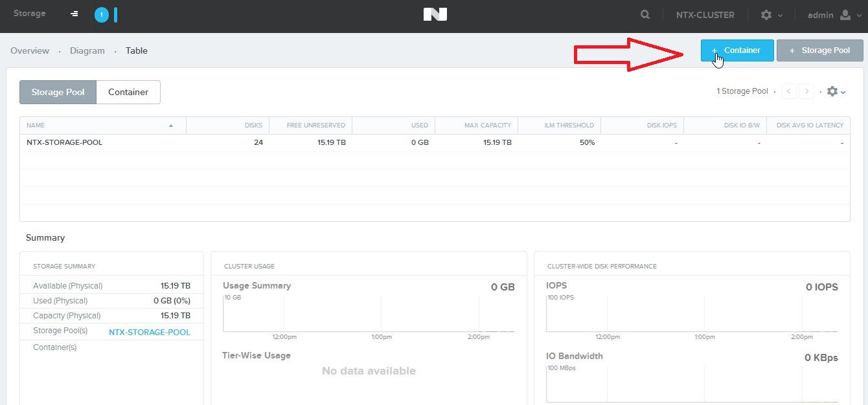Screen dimensions: 868x405
Task: Open the NTX-STORAGE-POOL summary link
Action: [150, 333]
